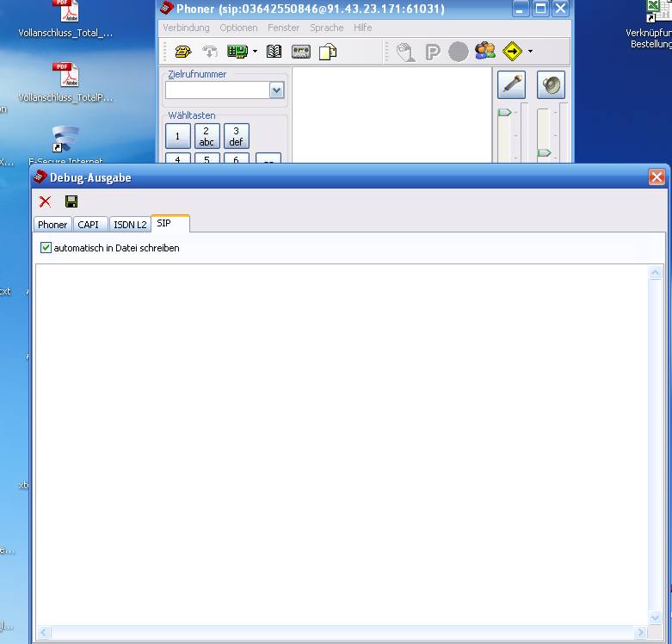Click the yellow call-forwarding arrow sign icon
Screen dimensions: 672x644
click(512, 52)
